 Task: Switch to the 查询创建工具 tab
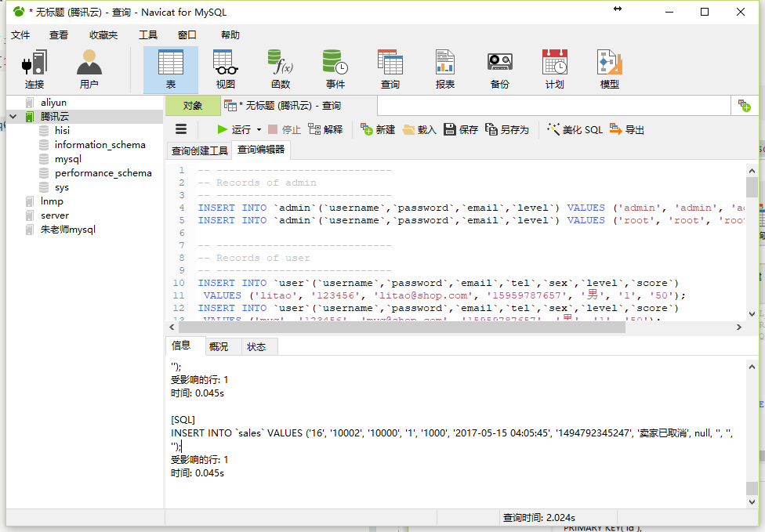[199, 149]
